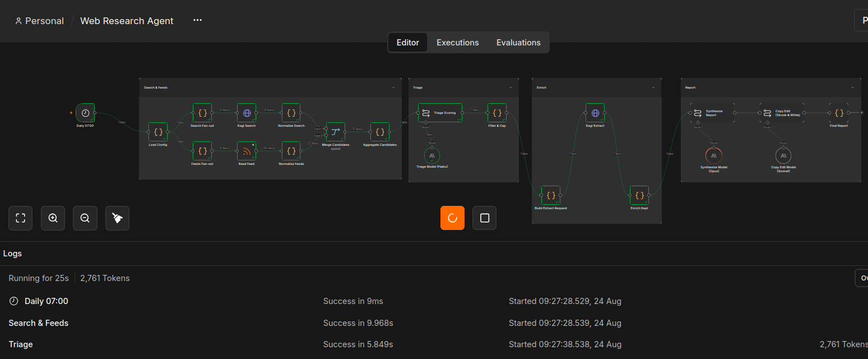Select the Merge Candidates node

pos(336,132)
